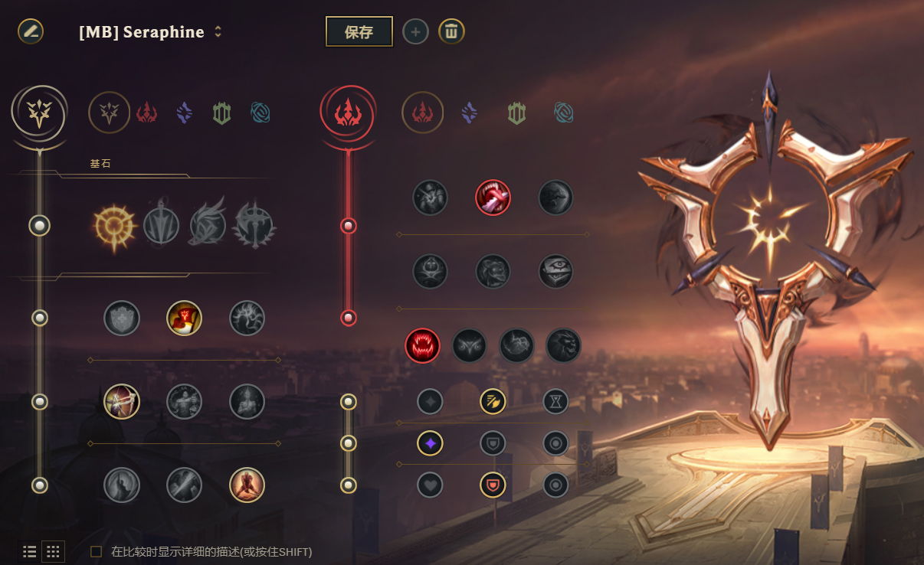Viewport: 924px width, 565px height.
Task: Select the purple adaptive force shard
Action: 430,443
